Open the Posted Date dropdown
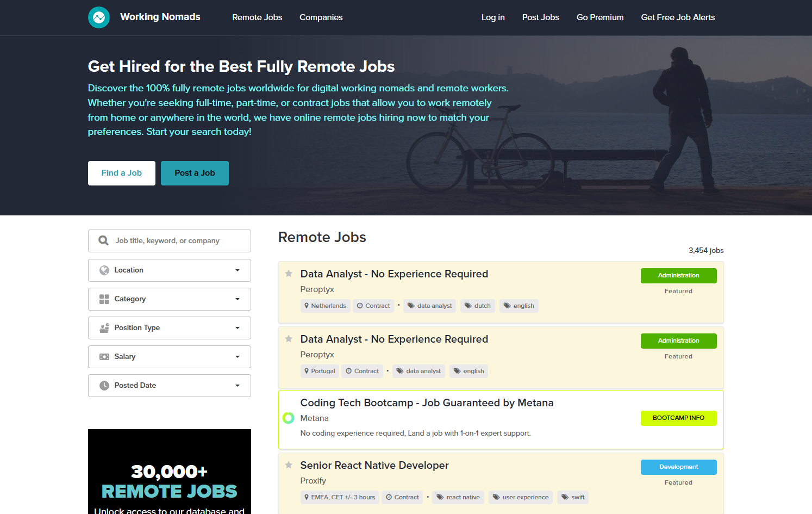 click(170, 386)
